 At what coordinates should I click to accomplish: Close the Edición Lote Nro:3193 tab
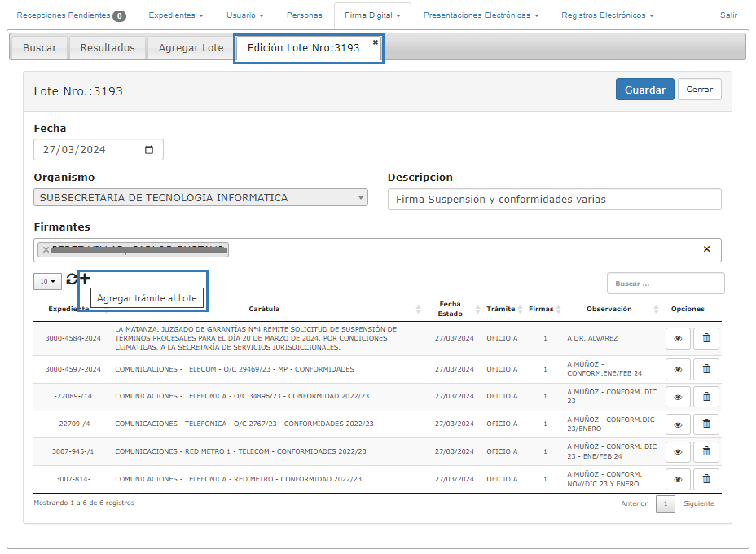pos(376,42)
